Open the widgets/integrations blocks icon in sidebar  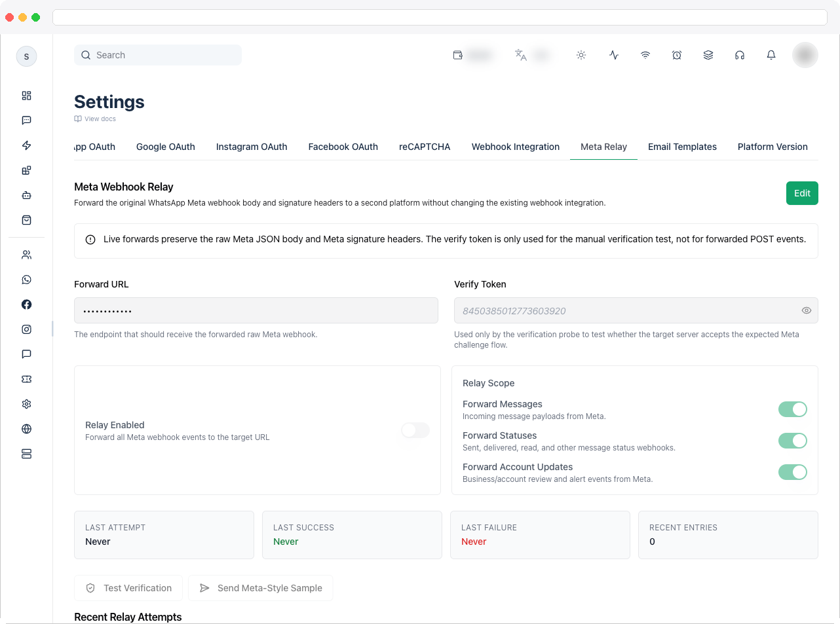[x=26, y=170]
